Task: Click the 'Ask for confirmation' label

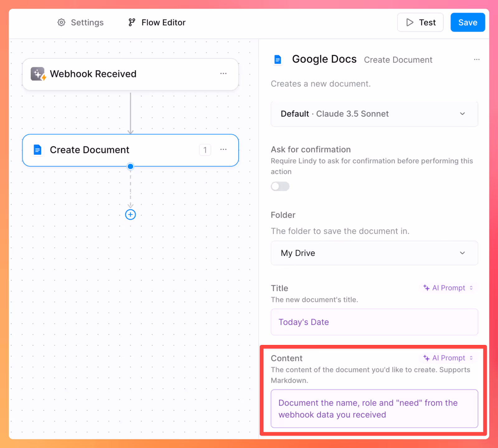Action: pyautogui.click(x=311, y=150)
